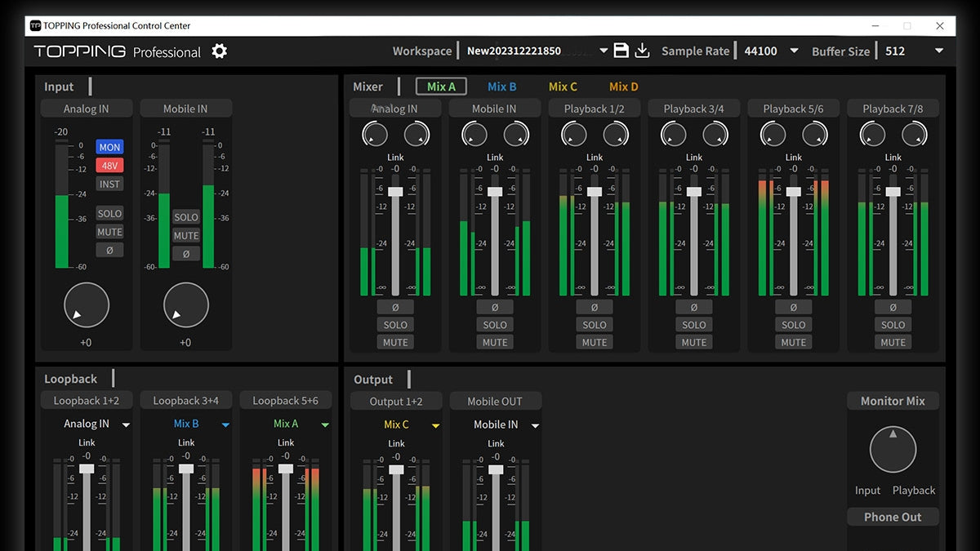The image size is (980, 551).
Task: Switch to the Mix B tab
Action: (501, 87)
